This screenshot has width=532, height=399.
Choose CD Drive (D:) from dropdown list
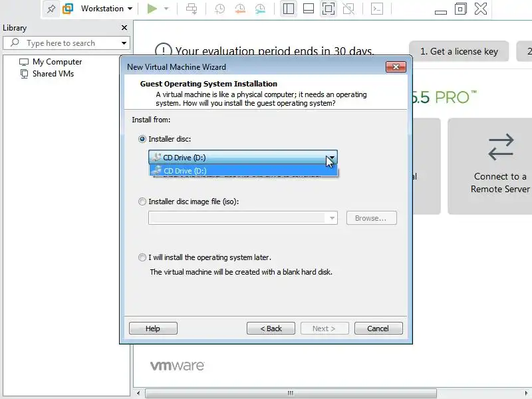(243, 171)
